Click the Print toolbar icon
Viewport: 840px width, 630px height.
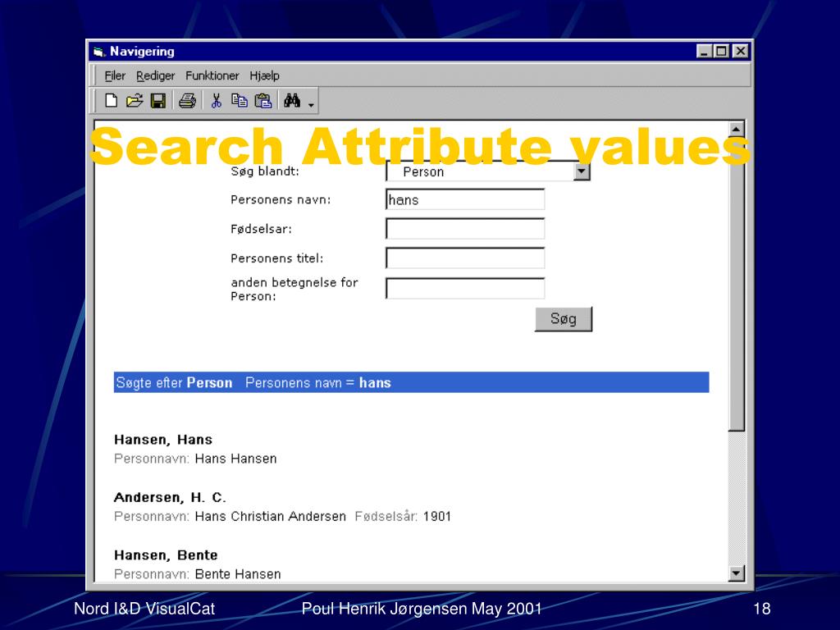point(187,101)
